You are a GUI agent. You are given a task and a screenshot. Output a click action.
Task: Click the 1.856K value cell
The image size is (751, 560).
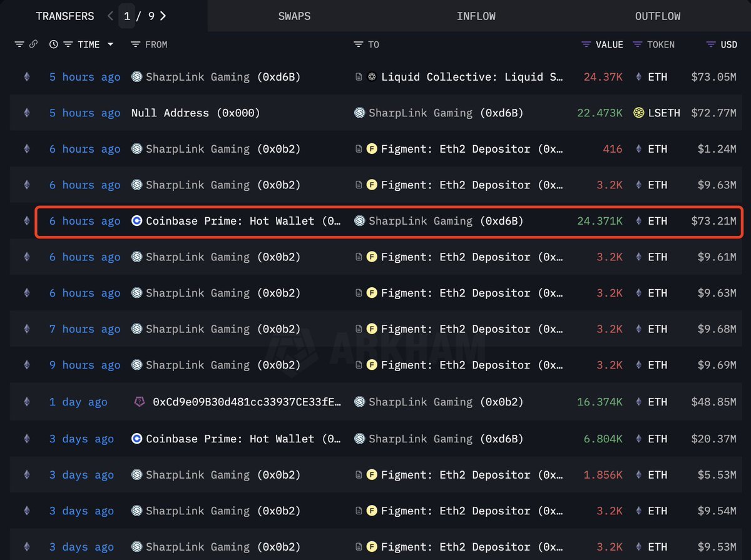click(603, 475)
